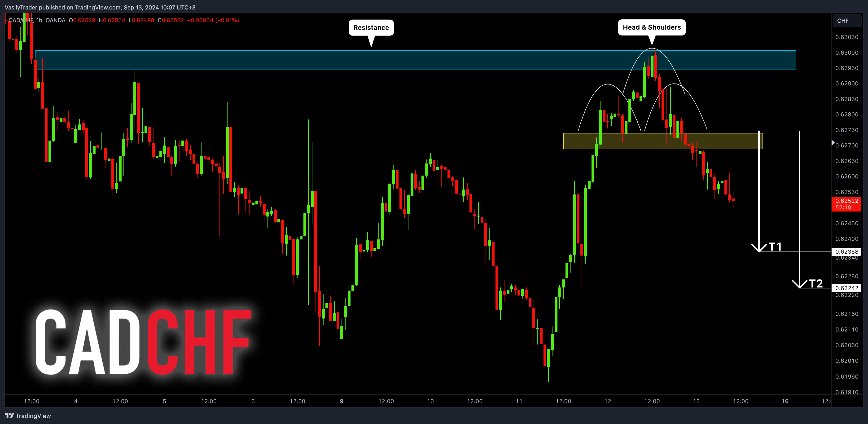Screen dimensions: 868x424
Task: Click the TradingView logo at bottom left
Action: (28, 415)
